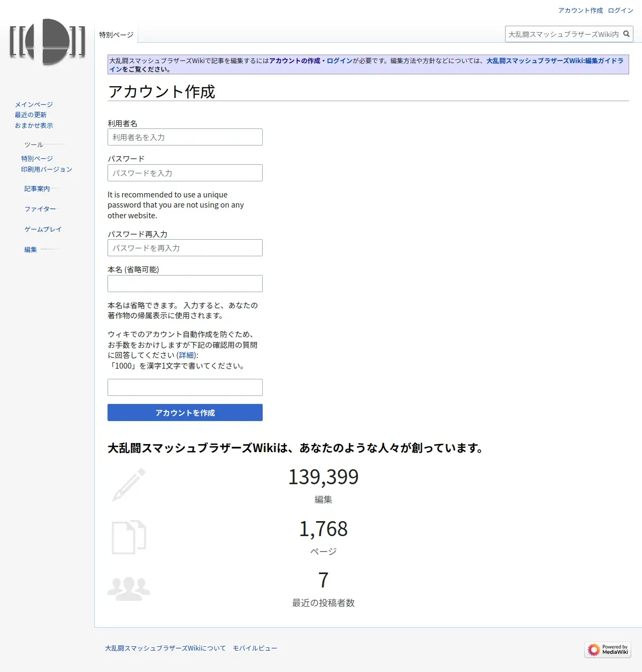
Task: Open 印刷用バージョン sidebar link
Action: (x=47, y=169)
